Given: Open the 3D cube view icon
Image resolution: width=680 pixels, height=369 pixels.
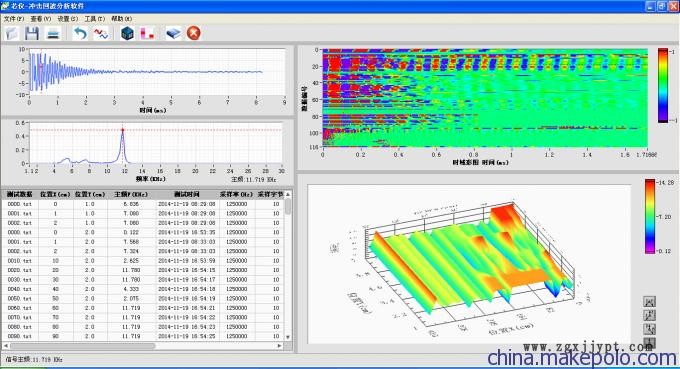Looking at the screenshot, I should [128, 33].
